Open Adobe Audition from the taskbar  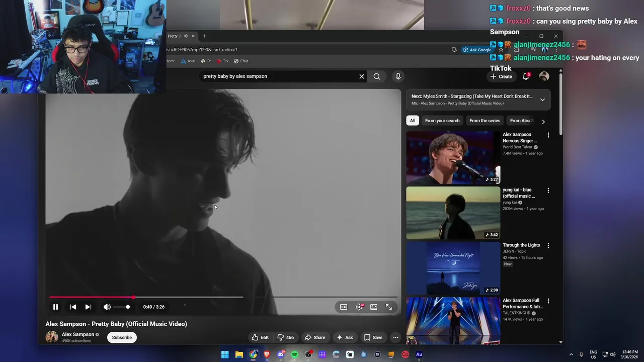419,354
